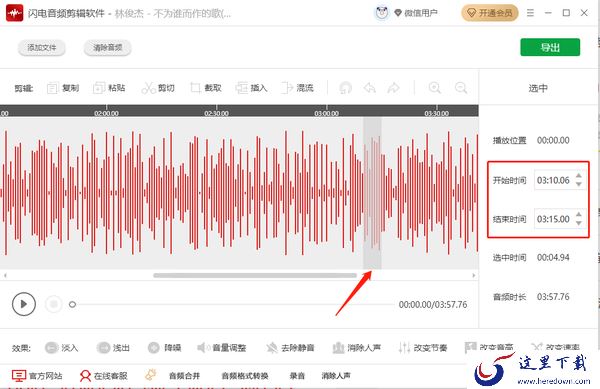600x389 pixels.
Task: Open Audio Format Conversion (音频格式转换) tool
Action: (x=245, y=376)
